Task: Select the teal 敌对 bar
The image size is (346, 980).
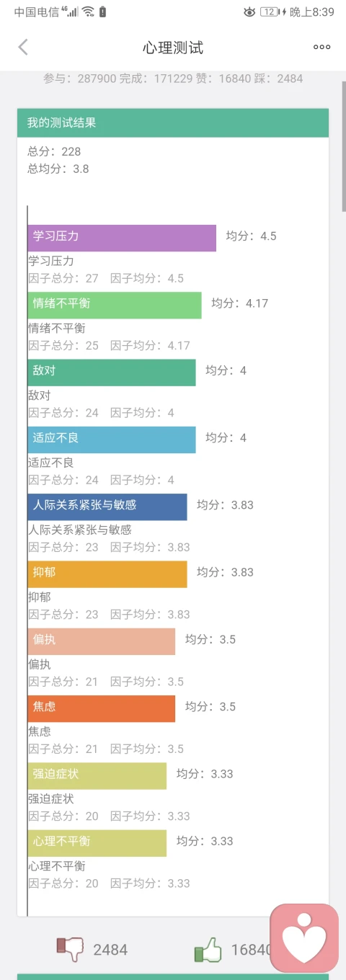Action: [112, 373]
